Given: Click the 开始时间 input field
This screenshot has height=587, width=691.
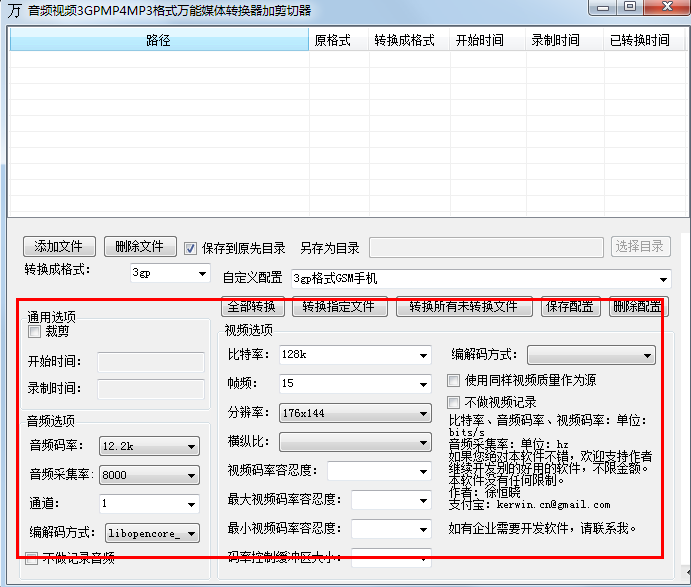Looking at the screenshot, I should [151, 362].
